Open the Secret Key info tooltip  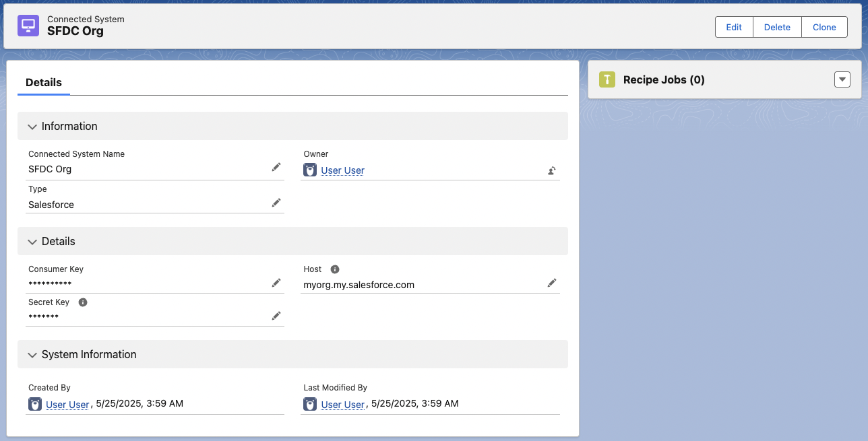click(x=82, y=302)
